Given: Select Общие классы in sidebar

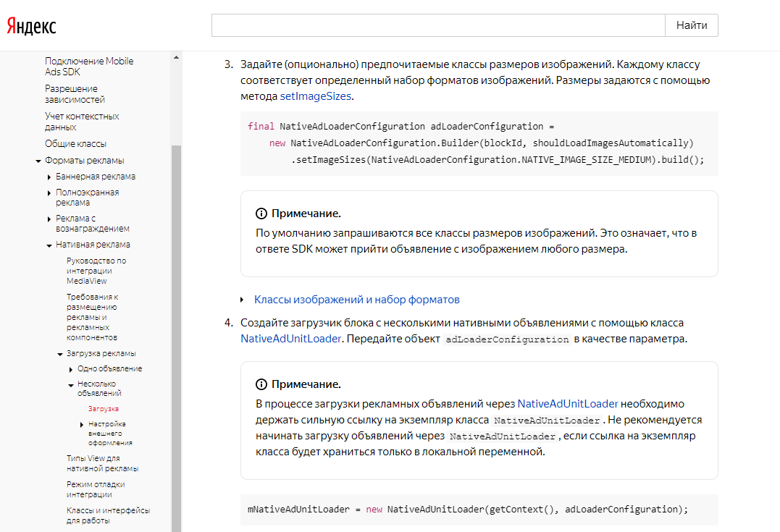Looking at the screenshot, I should pos(75,144).
